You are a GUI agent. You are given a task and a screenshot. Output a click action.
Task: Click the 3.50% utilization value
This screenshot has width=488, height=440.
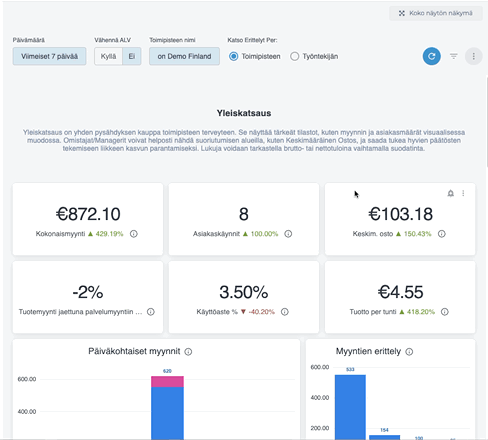point(244,292)
